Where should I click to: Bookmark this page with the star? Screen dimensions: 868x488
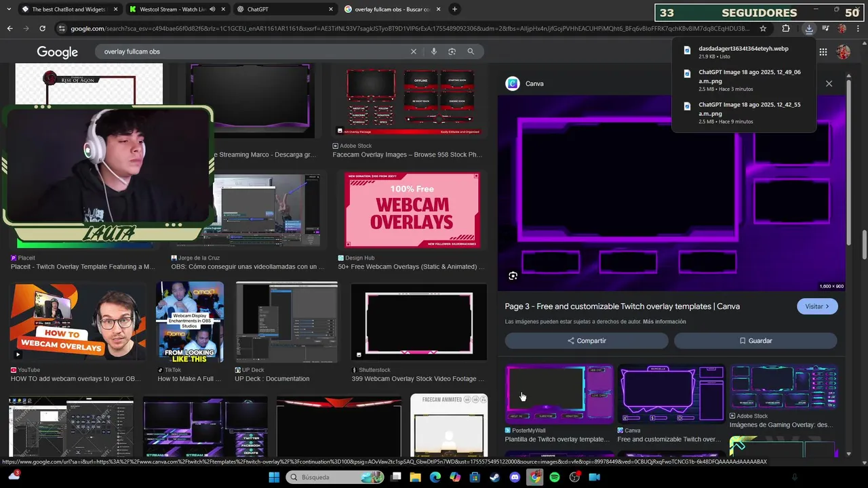763,28
